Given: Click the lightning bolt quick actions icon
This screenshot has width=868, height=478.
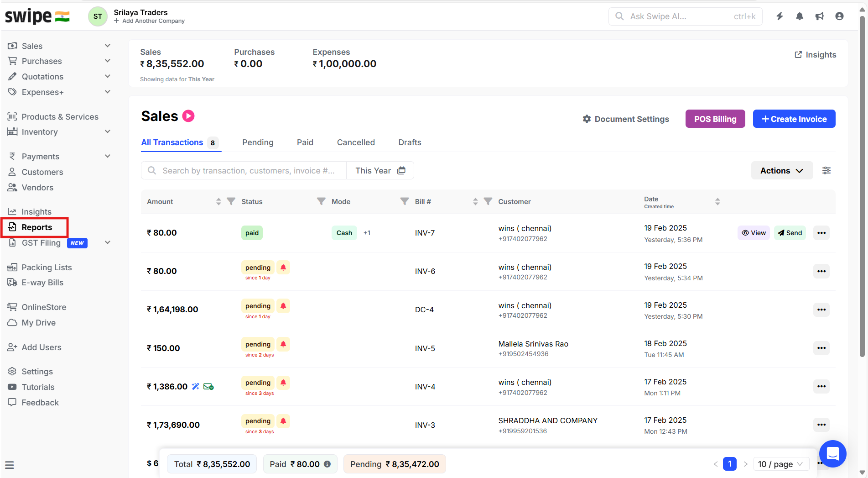Looking at the screenshot, I should [780, 16].
